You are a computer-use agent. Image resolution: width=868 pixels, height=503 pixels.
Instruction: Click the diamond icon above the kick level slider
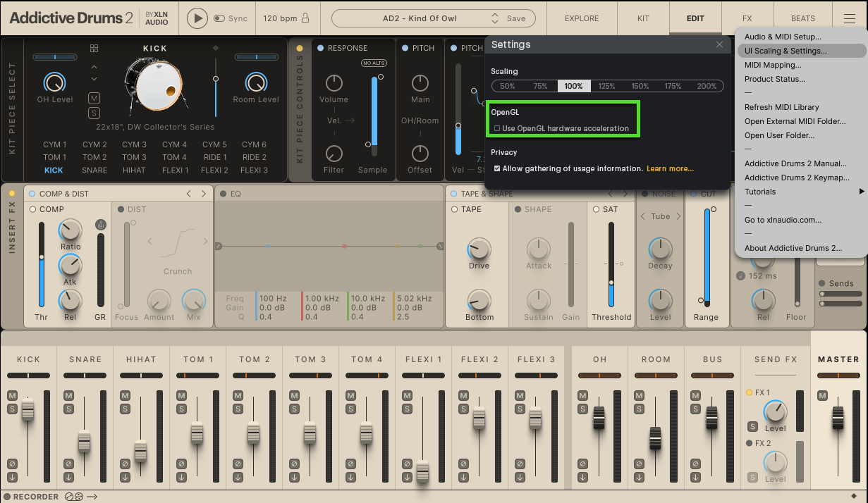click(x=216, y=48)
